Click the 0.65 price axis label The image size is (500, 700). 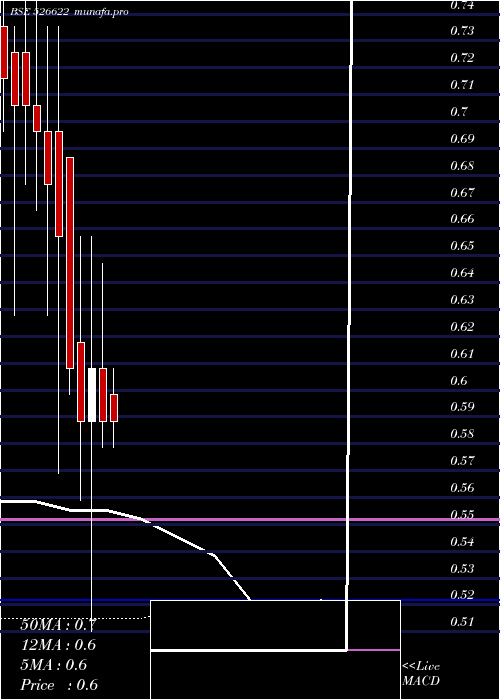point(462,246)
